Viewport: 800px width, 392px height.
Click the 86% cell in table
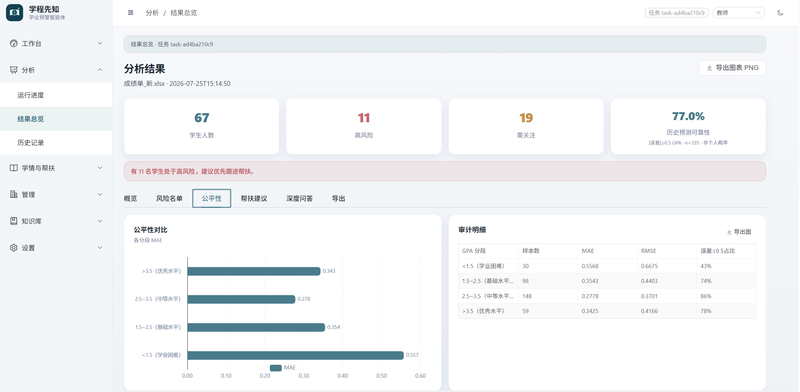tap(727, 296)
